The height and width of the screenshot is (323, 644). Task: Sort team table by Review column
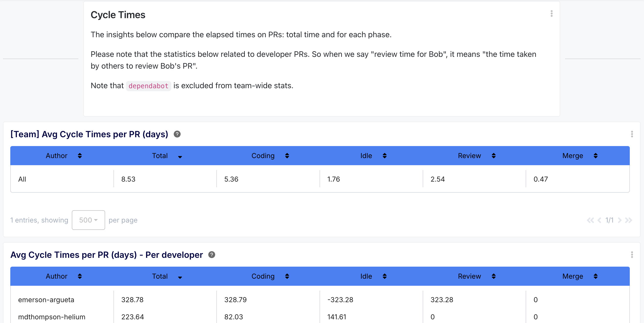coord(493,156)
